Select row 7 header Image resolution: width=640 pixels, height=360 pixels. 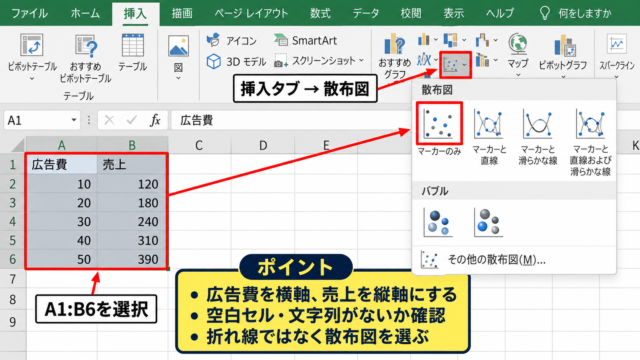pyautogui.click(x=13, y=279)
